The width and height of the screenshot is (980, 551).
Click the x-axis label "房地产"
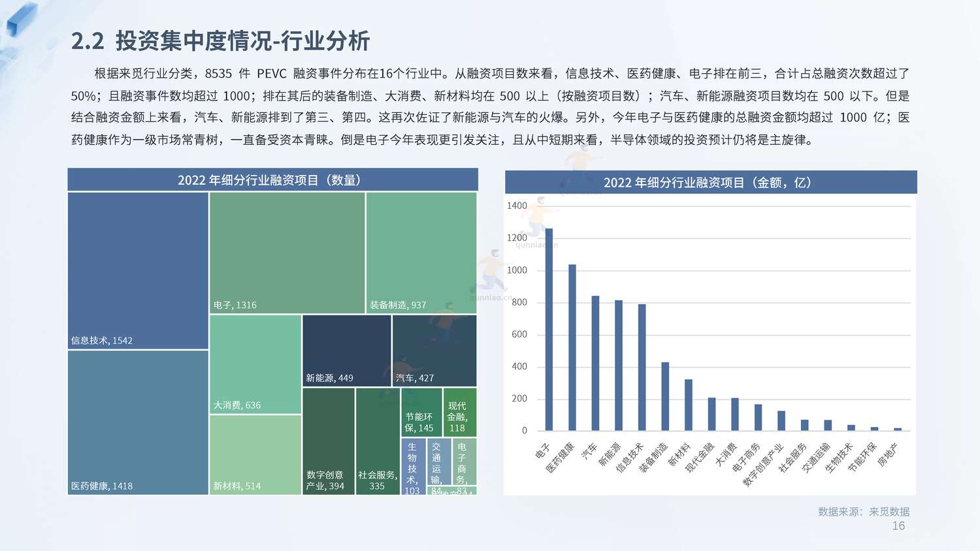(889, 454)
